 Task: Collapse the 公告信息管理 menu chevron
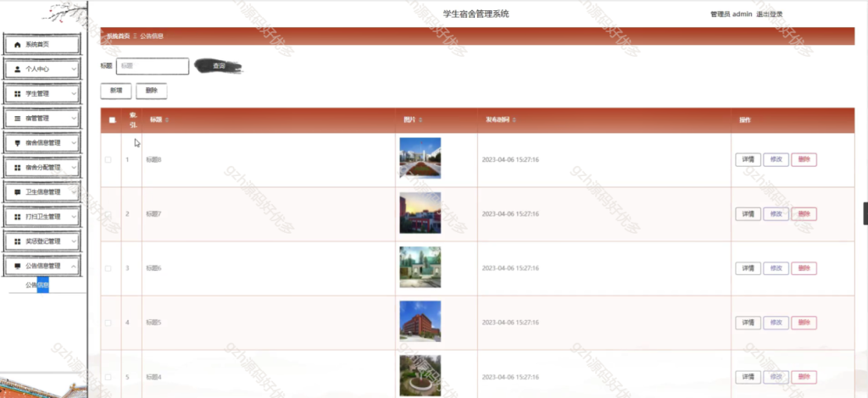(74, 266)
